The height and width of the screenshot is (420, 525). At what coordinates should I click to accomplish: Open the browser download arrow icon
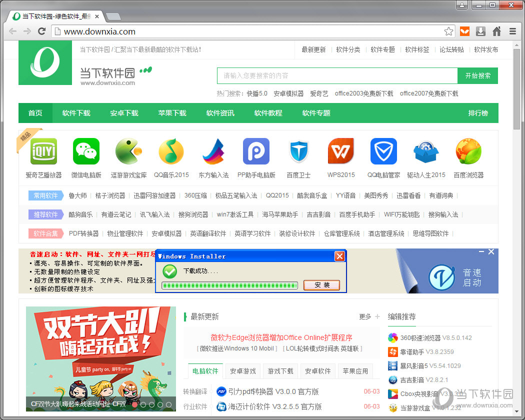click(x=481, y=31)
